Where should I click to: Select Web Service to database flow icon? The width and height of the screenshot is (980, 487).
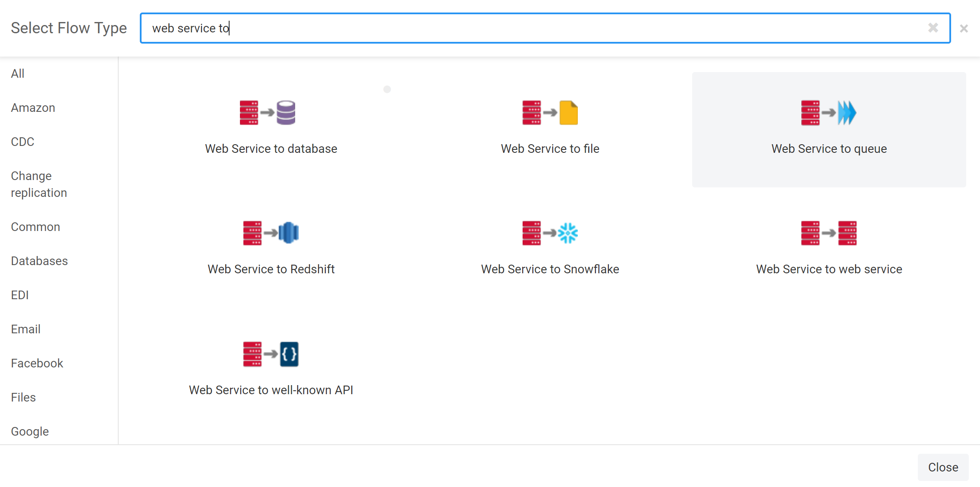click(268, 113)
